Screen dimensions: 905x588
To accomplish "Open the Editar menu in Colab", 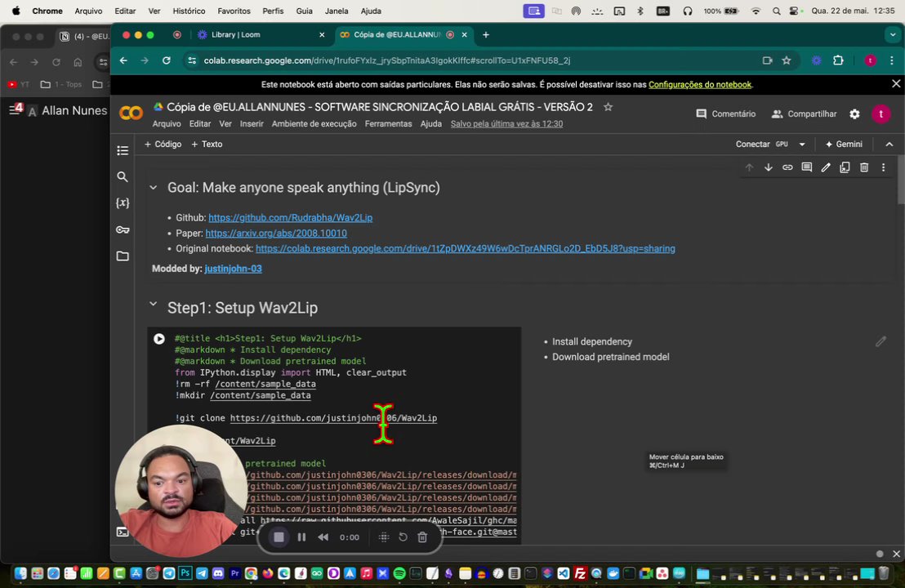I will pos(199,123).
